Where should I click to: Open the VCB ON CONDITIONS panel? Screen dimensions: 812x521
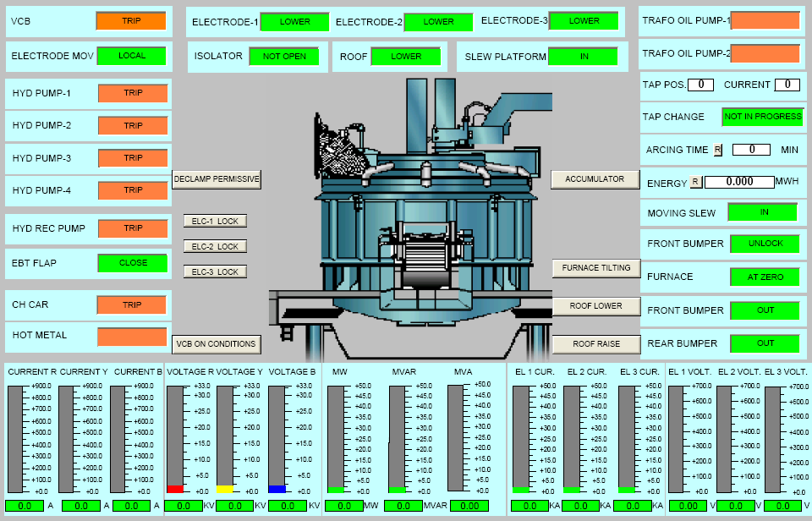[217, 344]
